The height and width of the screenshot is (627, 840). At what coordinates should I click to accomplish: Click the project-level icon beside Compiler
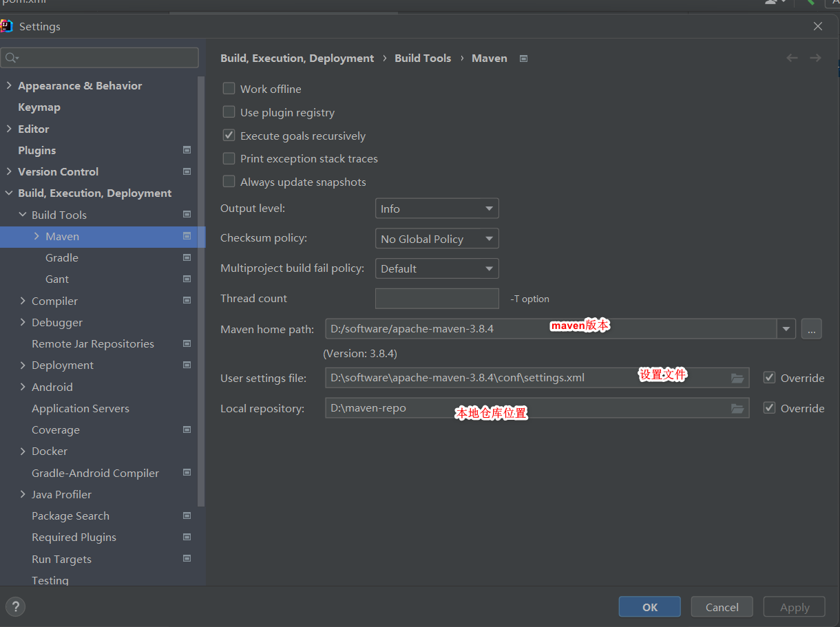(x=187, y=301)
